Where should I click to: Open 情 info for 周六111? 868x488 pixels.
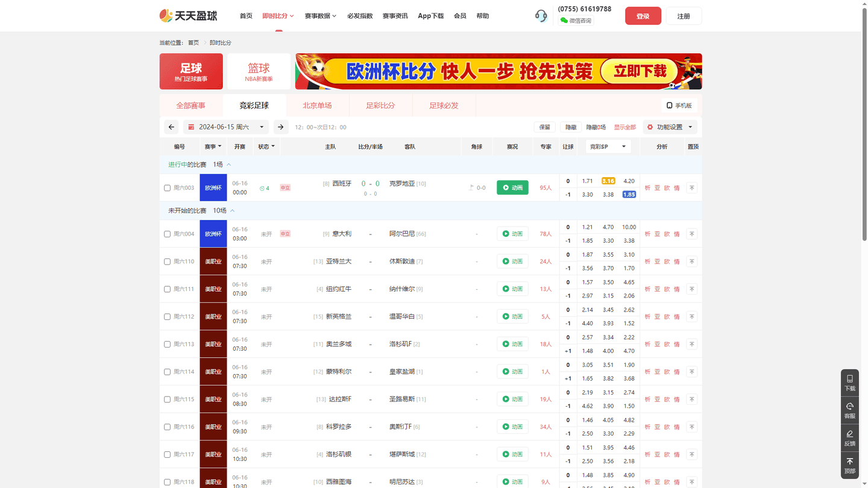tap(677, 289)
